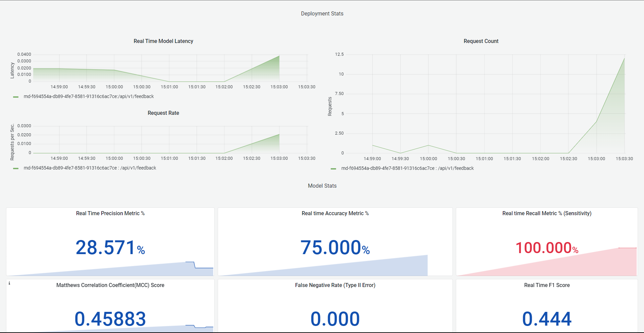Click 0.0300 label on Request Rate y-axis
The height and width of the screenshot is (333, 644).
(x=24, y=126)
